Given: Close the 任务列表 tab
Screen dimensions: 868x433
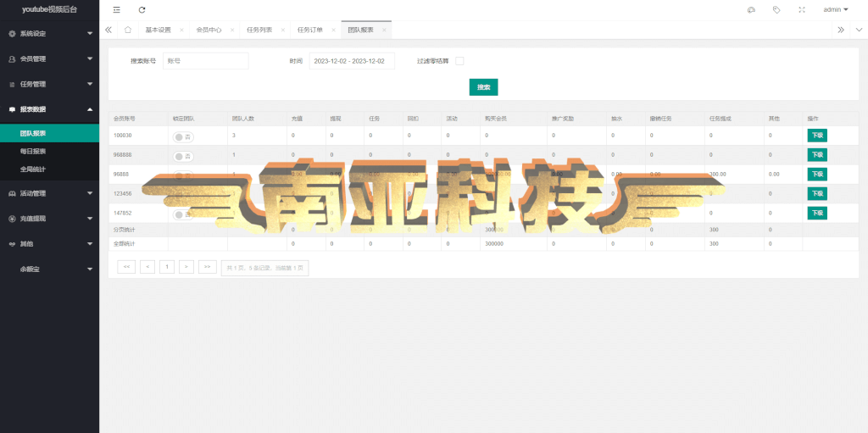Looking at the screenshot, I should [283, 30].
